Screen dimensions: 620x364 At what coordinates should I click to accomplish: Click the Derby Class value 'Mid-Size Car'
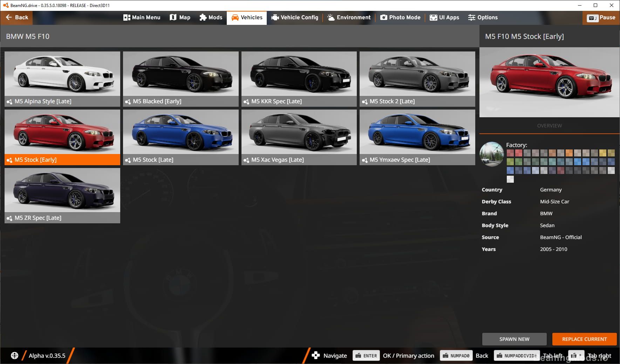point(554,202)
